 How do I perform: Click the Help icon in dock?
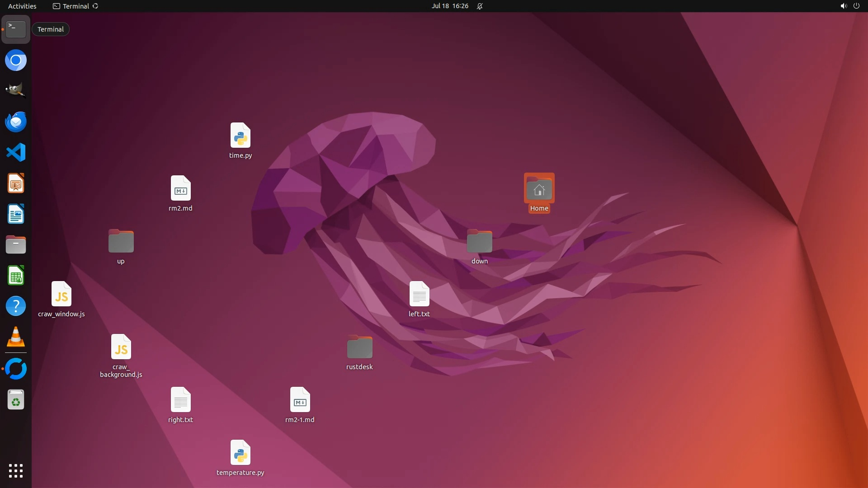16,306
